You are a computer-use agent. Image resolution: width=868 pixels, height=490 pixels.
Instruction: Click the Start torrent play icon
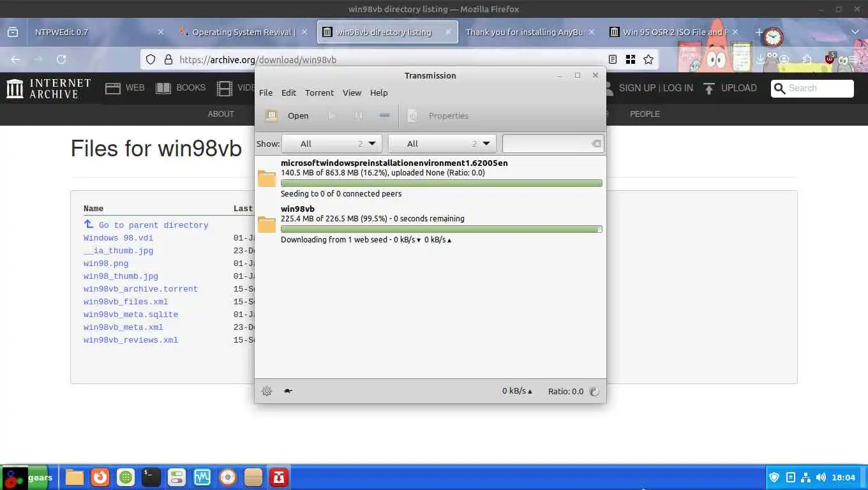pos(331,115)
